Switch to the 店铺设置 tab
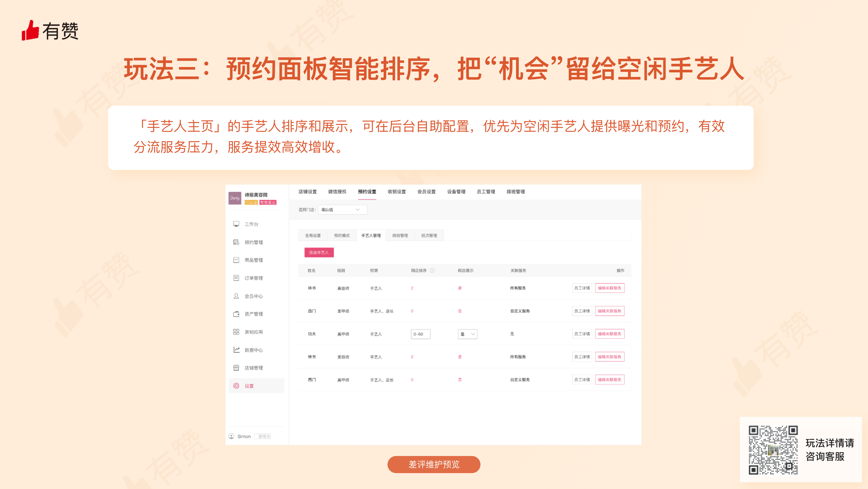The height and width of the screenshot is (489, 868). pos(307,191)
